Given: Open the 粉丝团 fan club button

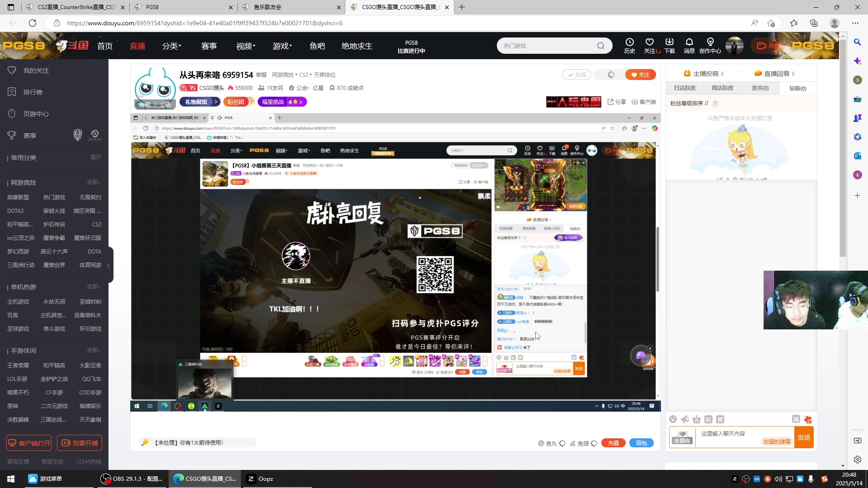Looking at the screenshot, I should click(x=239, y=102).
